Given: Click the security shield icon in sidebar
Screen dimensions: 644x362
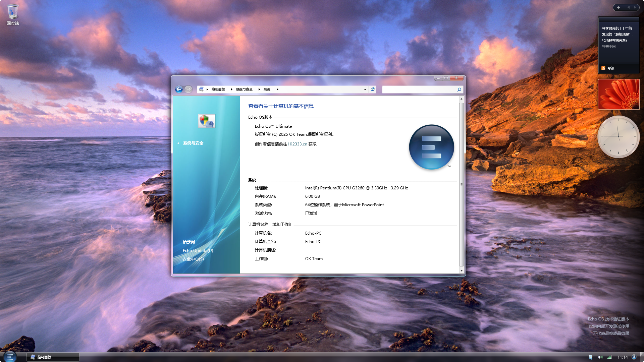Looking at the screenshot, I should click(x=206, y=121).
